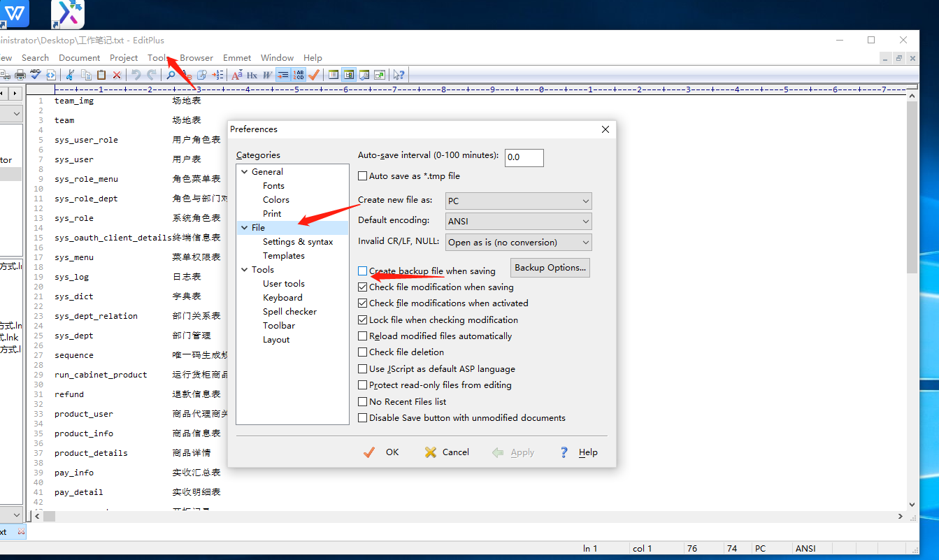Open the blue X-logo desktop shortcut

(x=69, y=13)
